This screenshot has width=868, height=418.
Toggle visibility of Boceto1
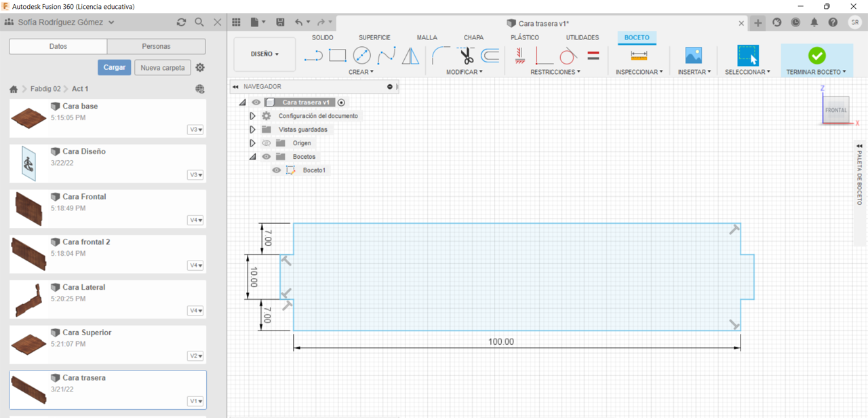coord(277,170)
